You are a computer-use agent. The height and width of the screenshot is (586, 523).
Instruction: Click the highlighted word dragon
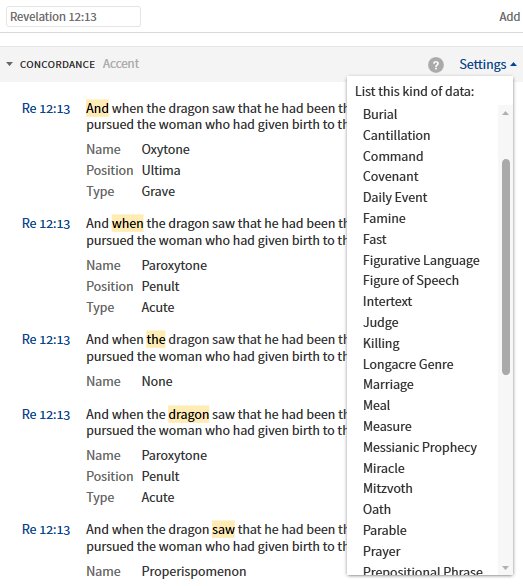pos(188,414)
